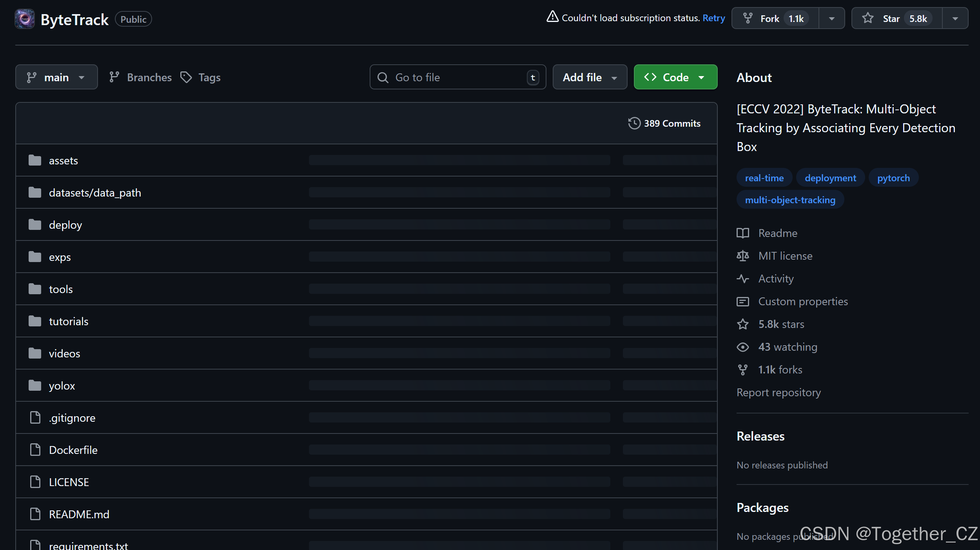The height and width of the screenshot is (550, 980).
Task: Open the star lists dropdown arrow
Action: click(955, 18)
